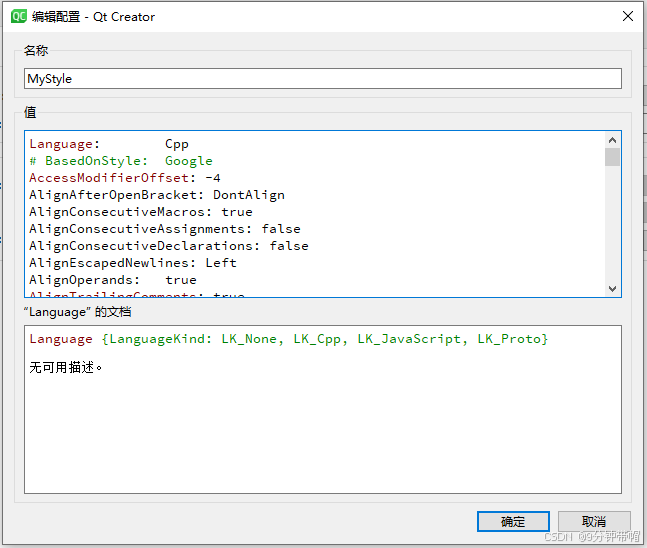Screen dimensions: 647x548
Task: Click 'AlignConsecutiveDeclarations: false' line
Action: (x=169, y=246)
